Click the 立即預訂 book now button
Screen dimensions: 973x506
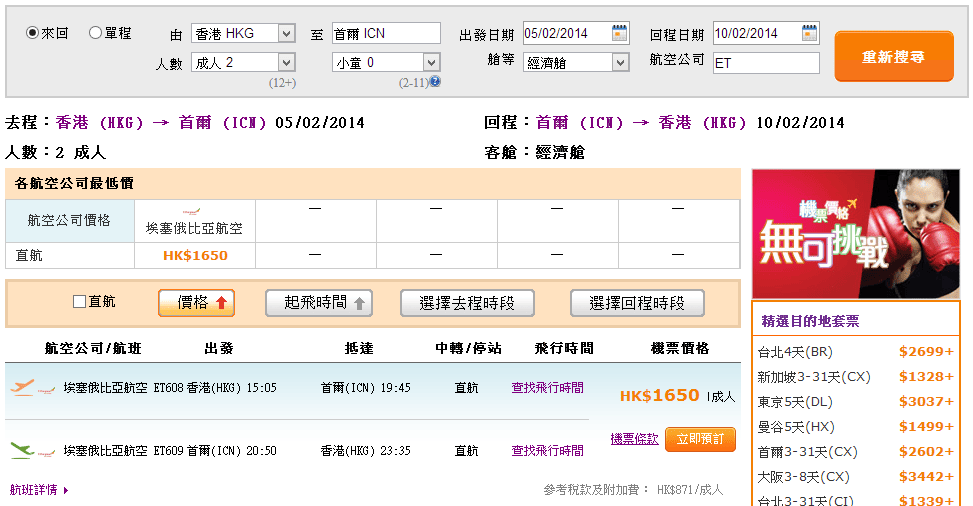tap(700, 439)
